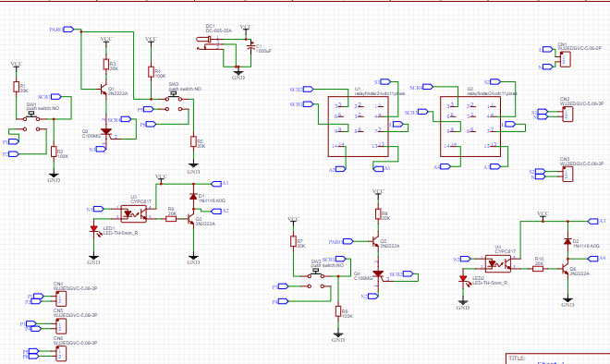The height and width of the screenshot is (364, 610).
Task: Select resistor R4 100K
Action: (151, 72)
